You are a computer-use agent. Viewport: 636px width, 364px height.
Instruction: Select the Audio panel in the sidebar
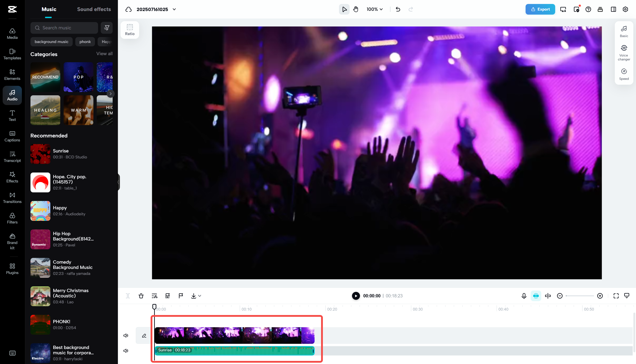pyautogui.click(x=12, y=95)
